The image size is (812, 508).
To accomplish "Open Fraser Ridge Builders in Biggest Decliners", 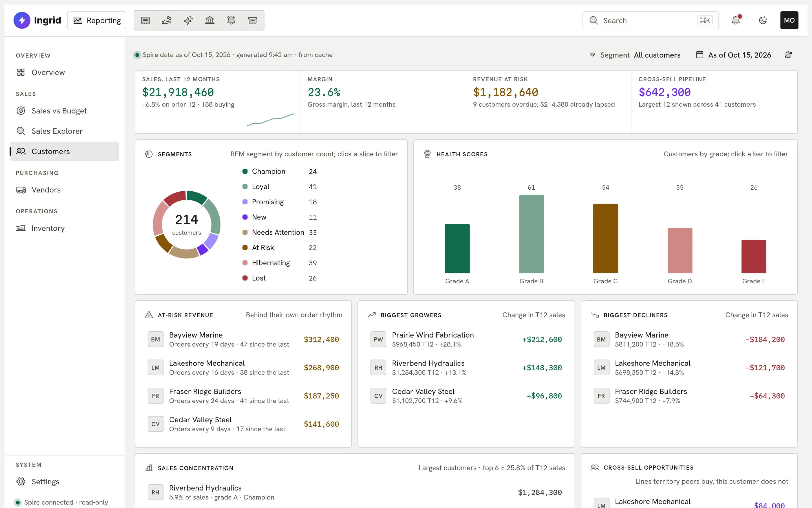I will (x=689, y=396).
